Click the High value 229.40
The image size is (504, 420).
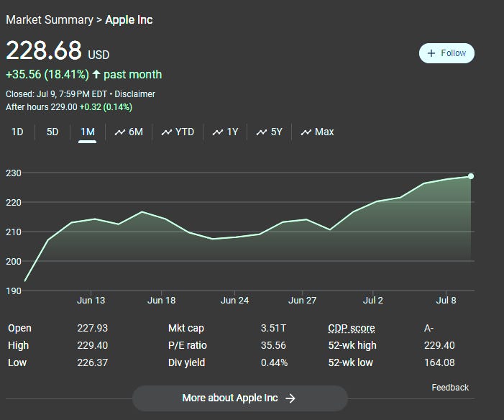pos(92,345)
